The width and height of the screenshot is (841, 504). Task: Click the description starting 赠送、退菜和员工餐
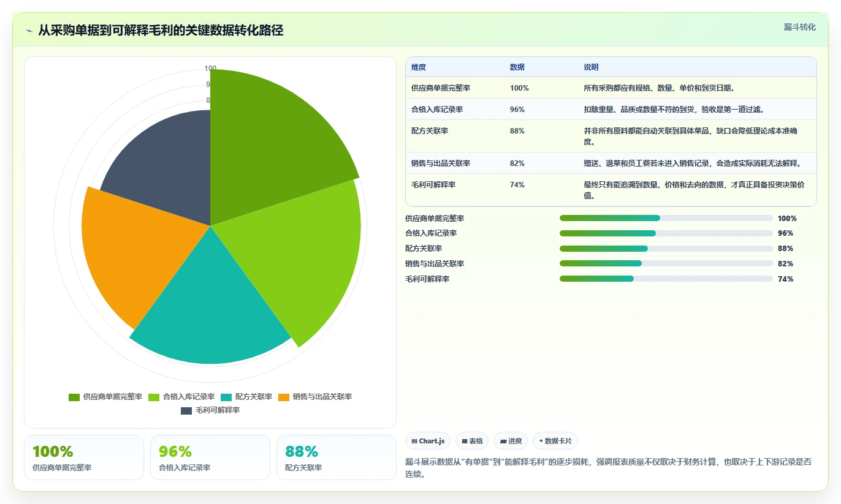pos(693,164)
